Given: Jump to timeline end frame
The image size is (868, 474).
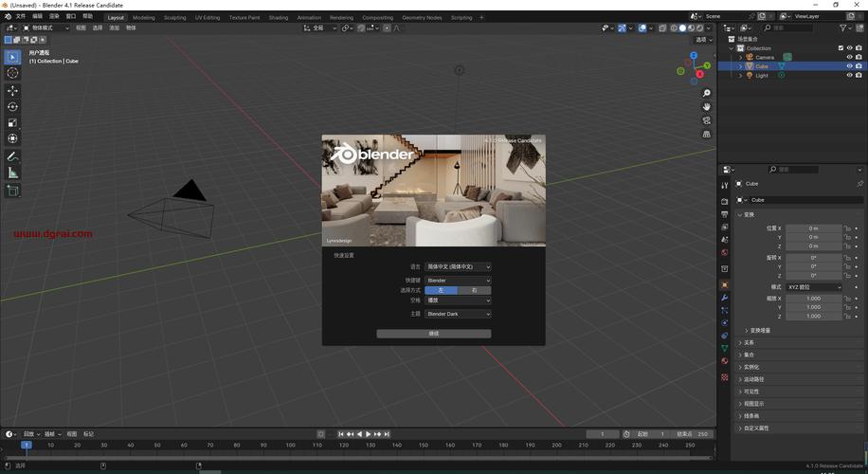Looking at the screenshot, I should click(387, 434).
